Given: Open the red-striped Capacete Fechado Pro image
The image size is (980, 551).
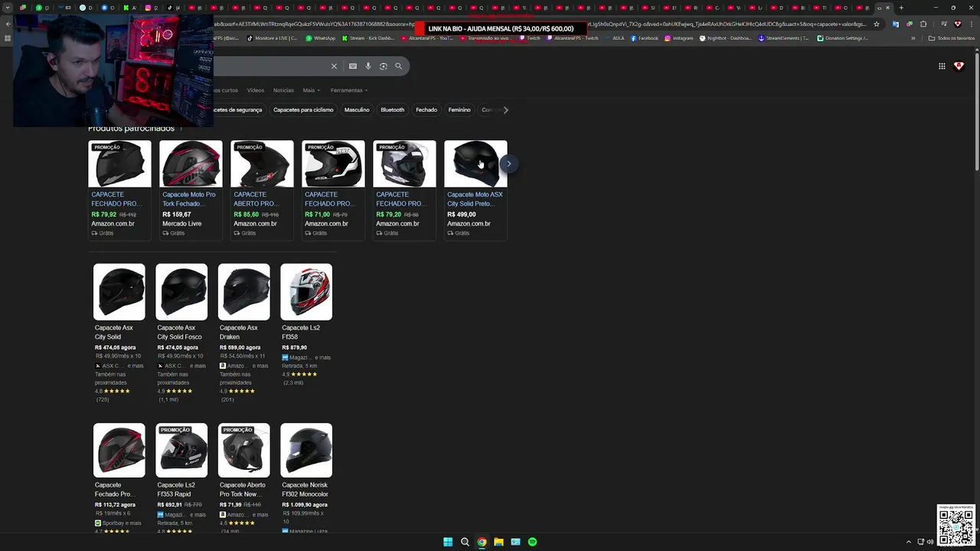Looking at the screenshot, I should (119, 451).
